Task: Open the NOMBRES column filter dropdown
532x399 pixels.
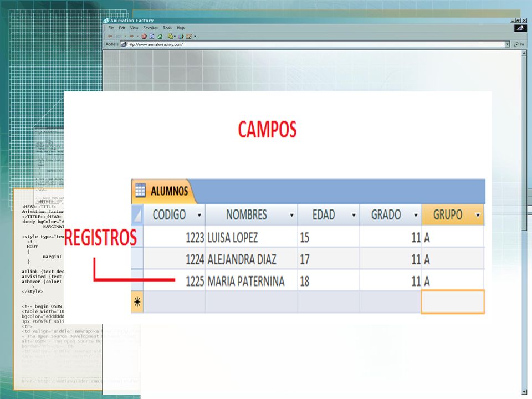Action: pos(291,215)
